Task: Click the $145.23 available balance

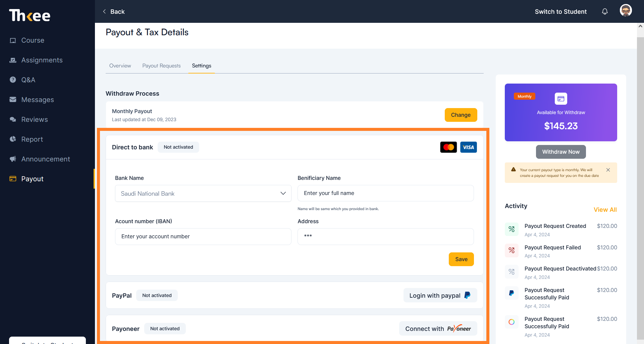Action: (561, 126)
